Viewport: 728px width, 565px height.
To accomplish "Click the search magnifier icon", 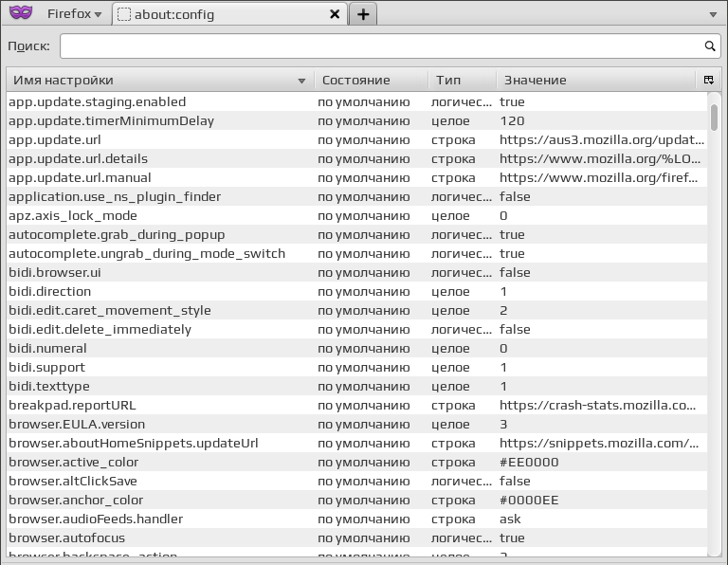I will [x=710, y=46].
